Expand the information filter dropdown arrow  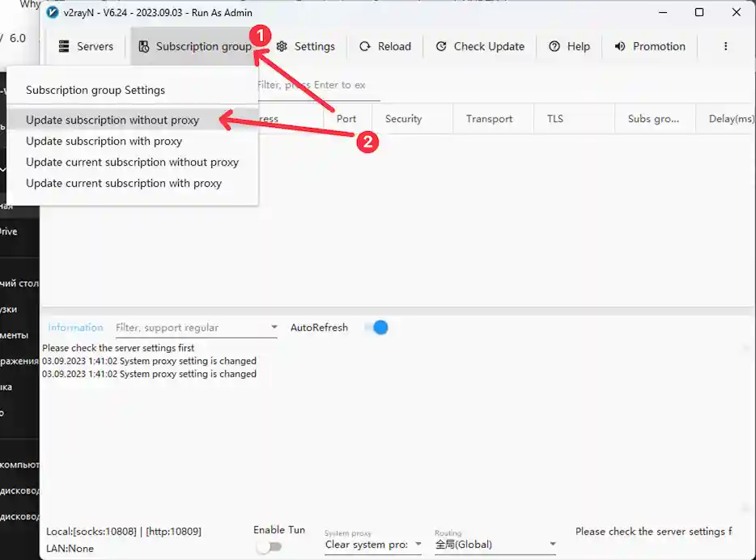[x=274, y=329]
